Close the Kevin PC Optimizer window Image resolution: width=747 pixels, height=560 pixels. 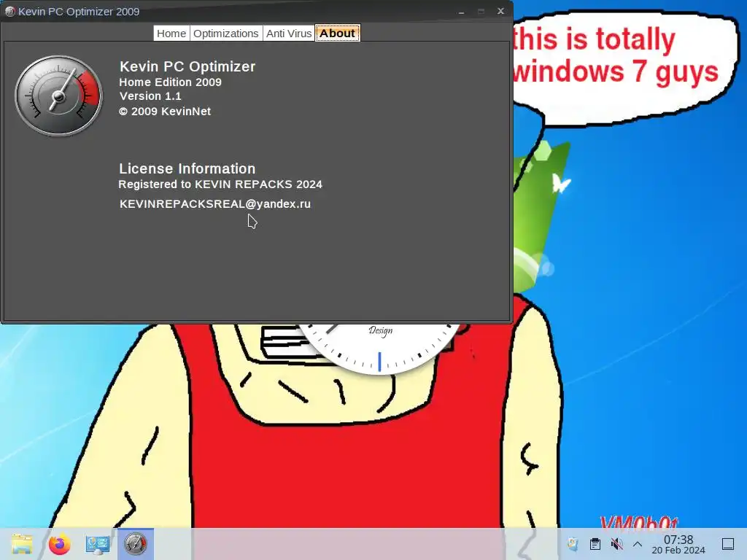(500, 11)
